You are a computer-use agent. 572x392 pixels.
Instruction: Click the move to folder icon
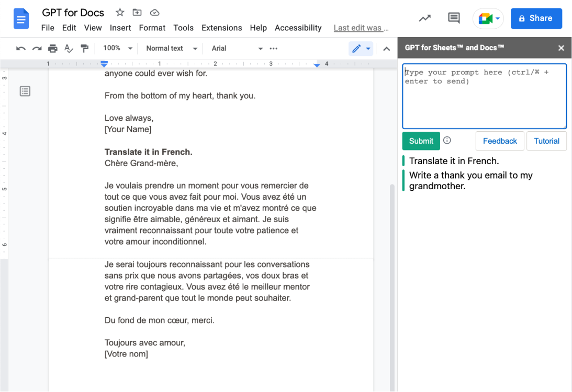[137, 13]
